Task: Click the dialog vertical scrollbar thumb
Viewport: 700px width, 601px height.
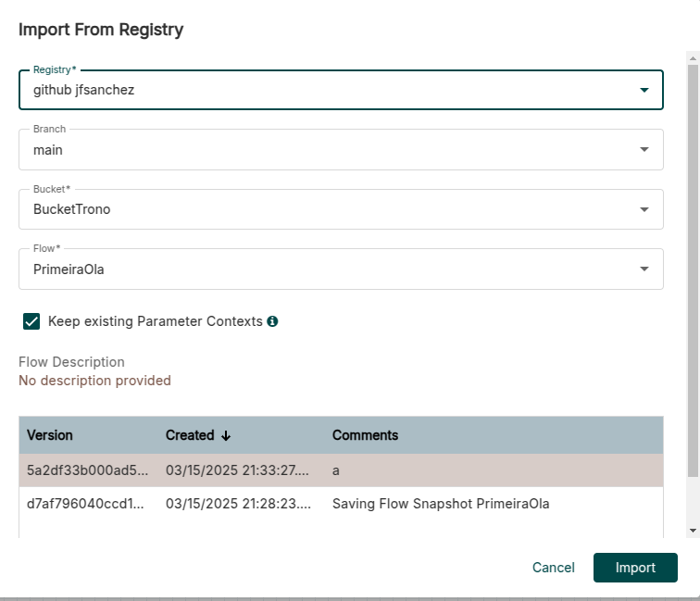Action: tap(692, 269)
